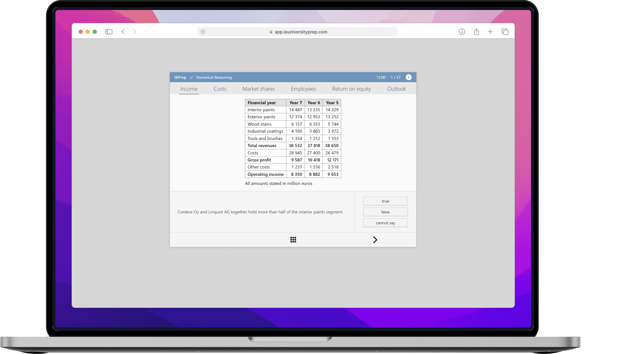
Task: Click the Numerical Reasoning header text
Action: (x=214, y=77)
